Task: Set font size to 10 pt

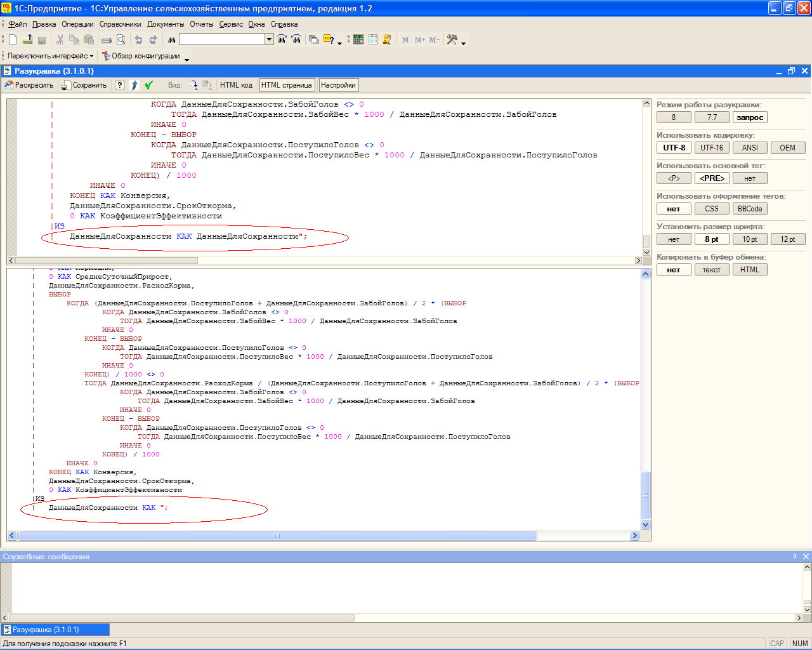Action: point(750,239)
